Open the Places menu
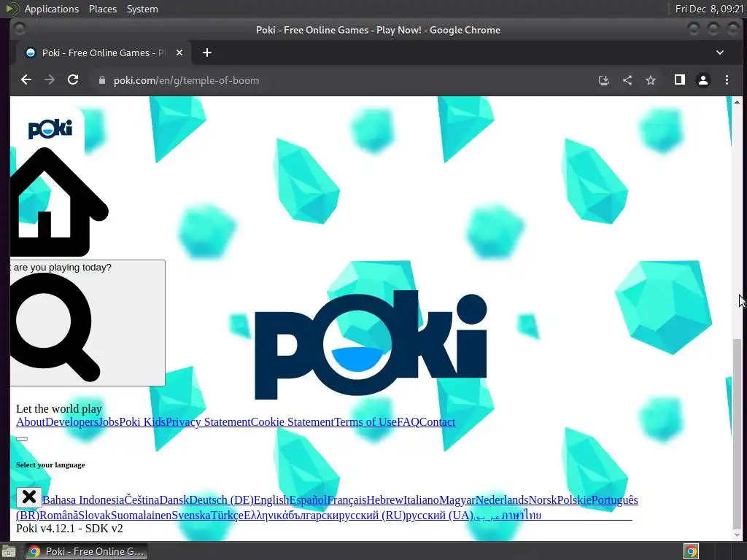This screenshot has width=747, height=560. coord(102,9)
